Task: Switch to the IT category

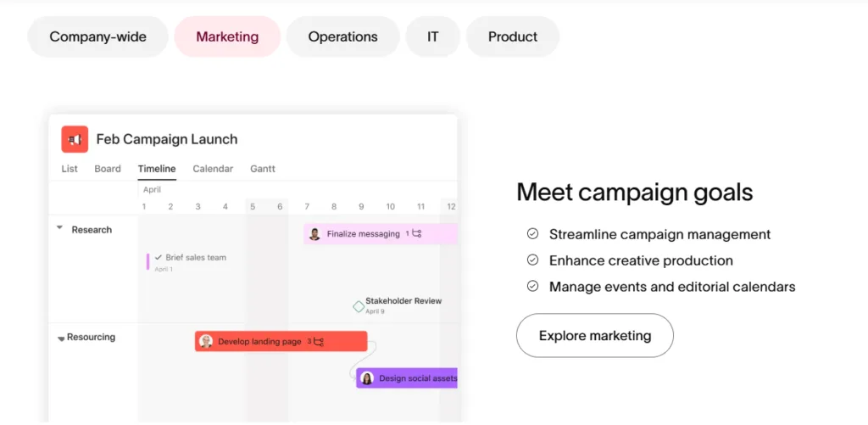Action: (433, 36)
